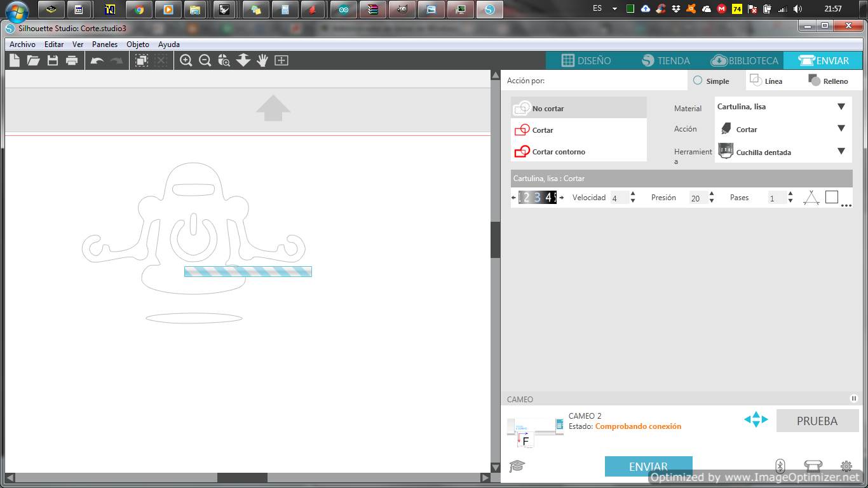Switch to the BIBLIOTECA tab
This screenshot has width=868, height=488.
click(744, 60)
